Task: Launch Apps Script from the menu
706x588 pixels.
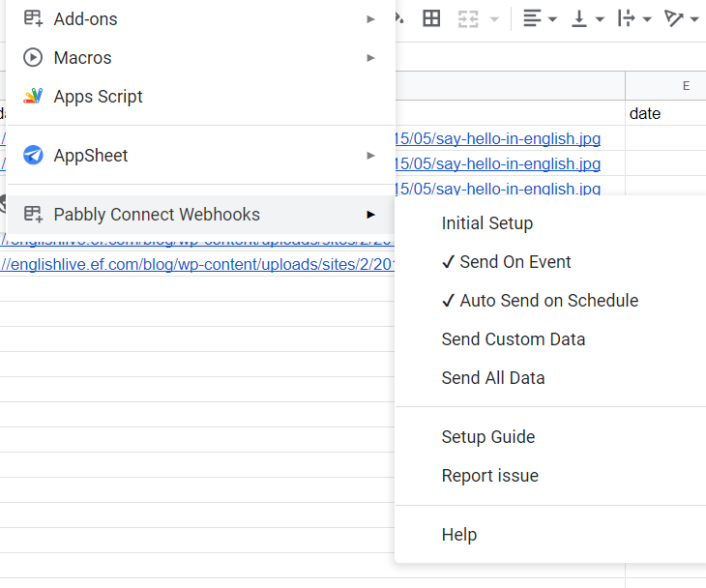Action: pyautogui.click(x=201, y=97)
